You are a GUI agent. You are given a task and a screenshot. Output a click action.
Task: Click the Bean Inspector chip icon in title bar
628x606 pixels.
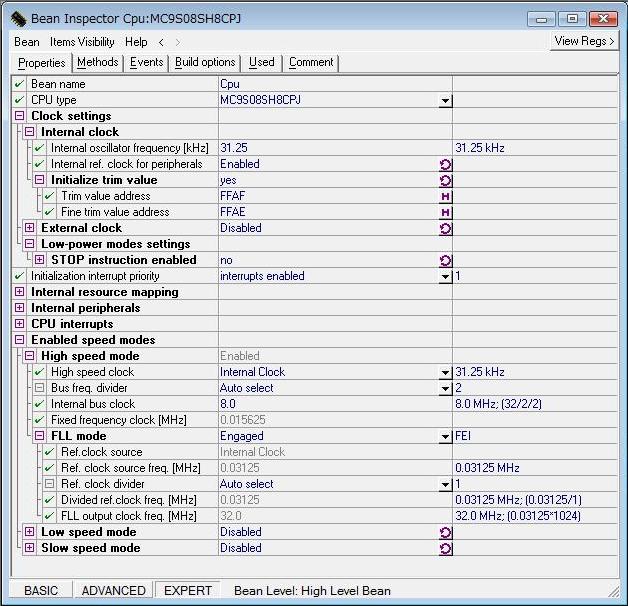[x=18, y=19]
